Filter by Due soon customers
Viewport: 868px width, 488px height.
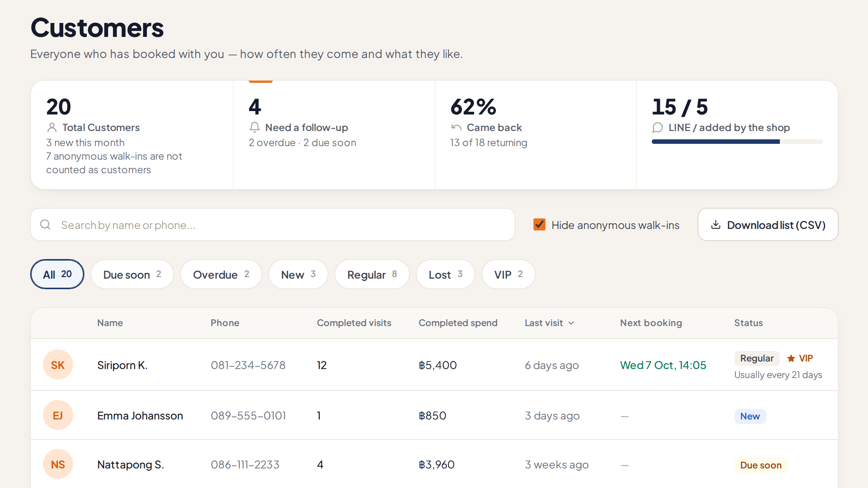pos(132,274)
